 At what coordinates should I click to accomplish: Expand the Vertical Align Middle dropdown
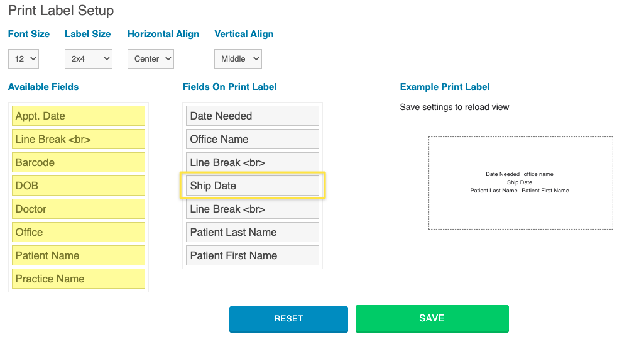click(x=237, y=58)
